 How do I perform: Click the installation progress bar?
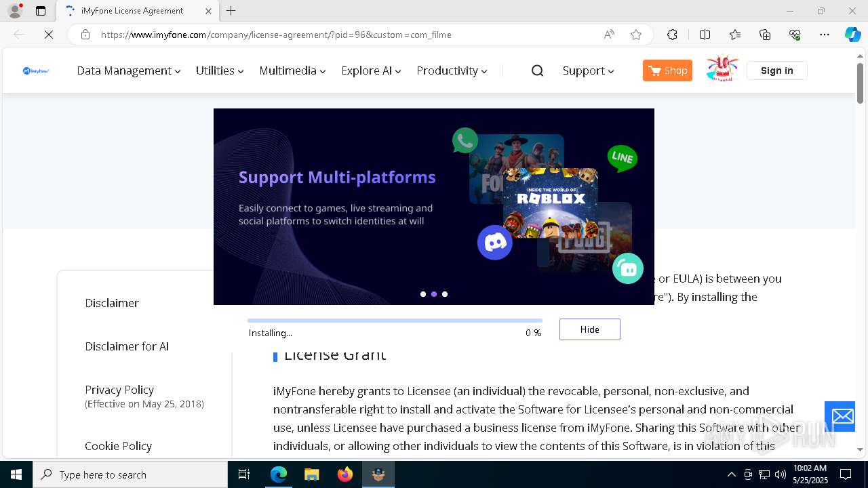395,321
